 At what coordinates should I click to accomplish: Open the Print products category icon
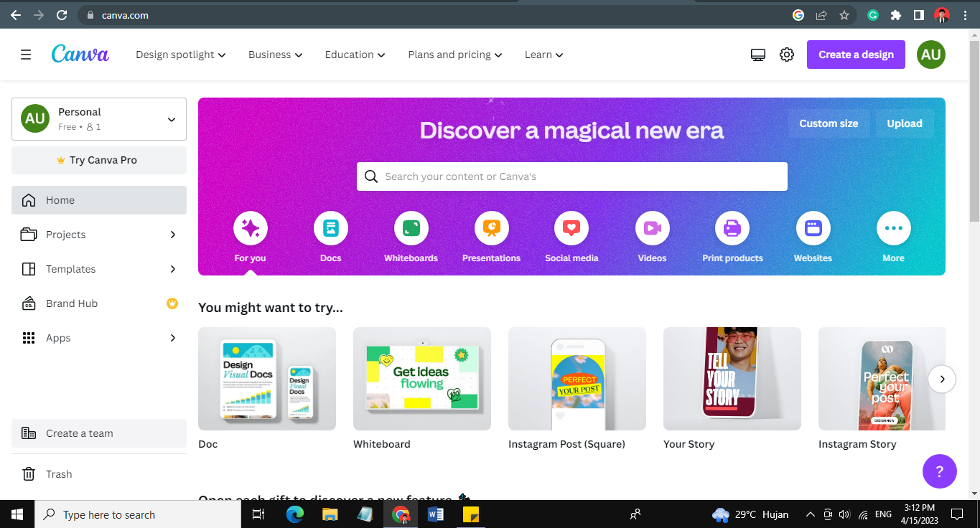click(732, 227)
